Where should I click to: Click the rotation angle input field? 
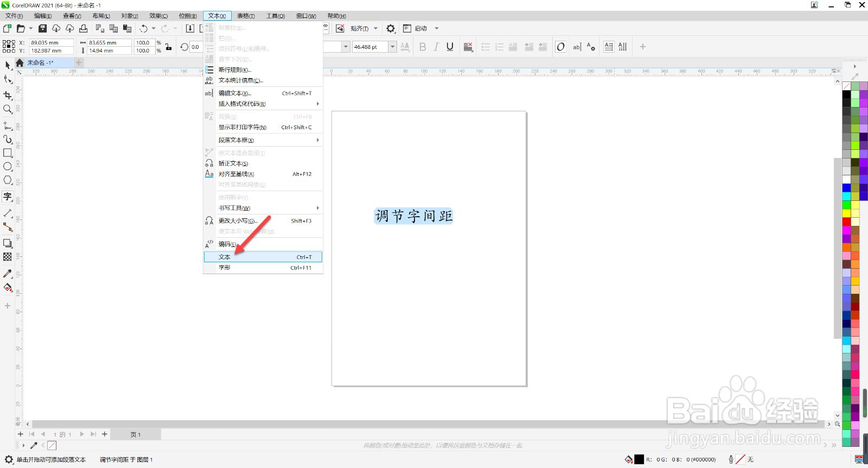[x=195, y=47]
